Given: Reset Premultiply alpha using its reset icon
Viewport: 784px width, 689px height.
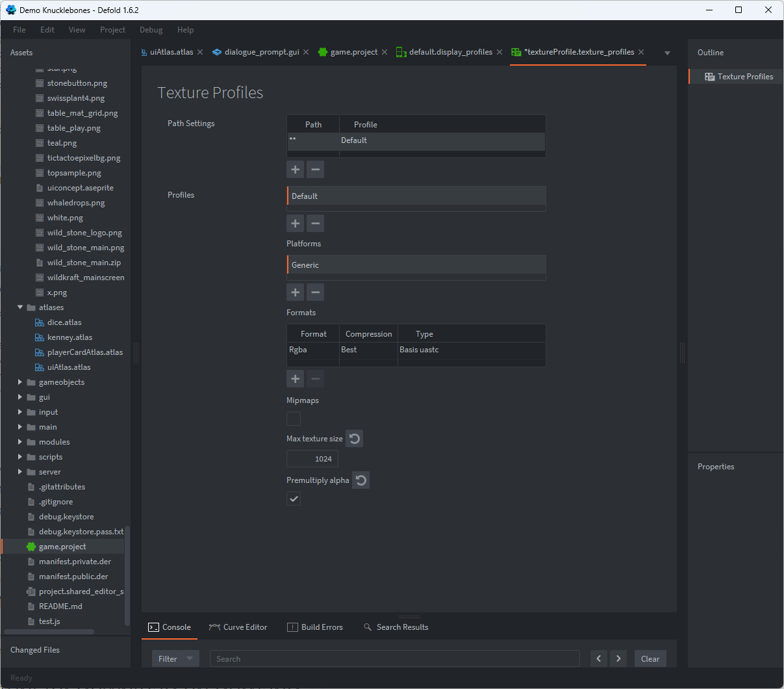Looking at the screenshot, I should click(360, 480).
